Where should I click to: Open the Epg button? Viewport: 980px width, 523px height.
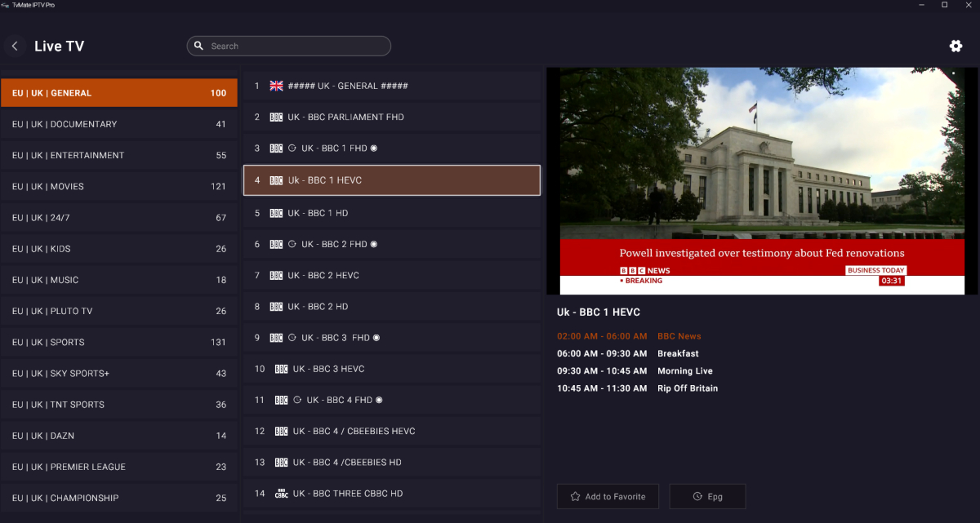tap(707, 496)
